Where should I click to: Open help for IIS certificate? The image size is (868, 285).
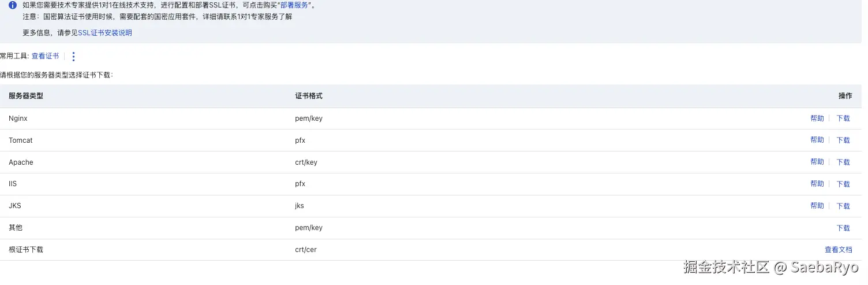pyautogui.click(x=817, y=184)
